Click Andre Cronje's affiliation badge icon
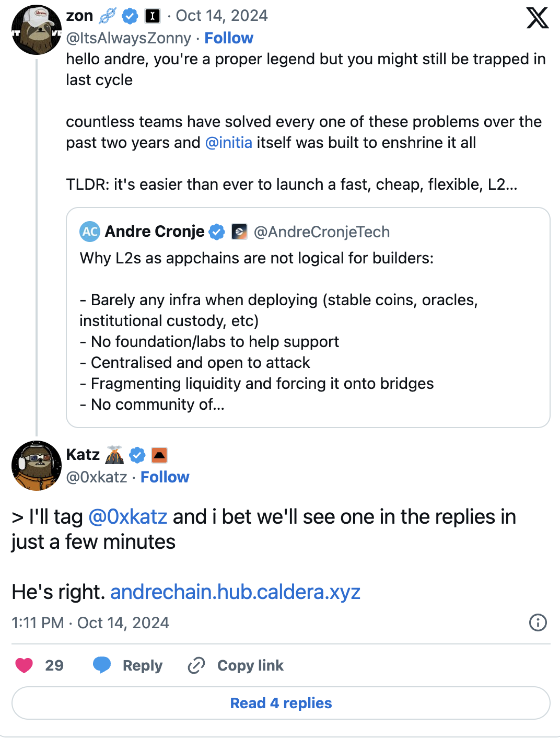Screen dimensions: 560x738 239,232
